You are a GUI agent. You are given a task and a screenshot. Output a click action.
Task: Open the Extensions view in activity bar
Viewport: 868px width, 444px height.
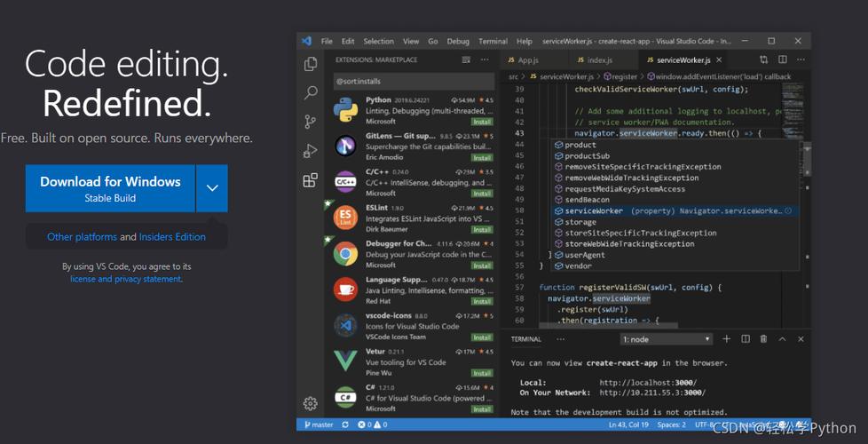coord(311,180)
